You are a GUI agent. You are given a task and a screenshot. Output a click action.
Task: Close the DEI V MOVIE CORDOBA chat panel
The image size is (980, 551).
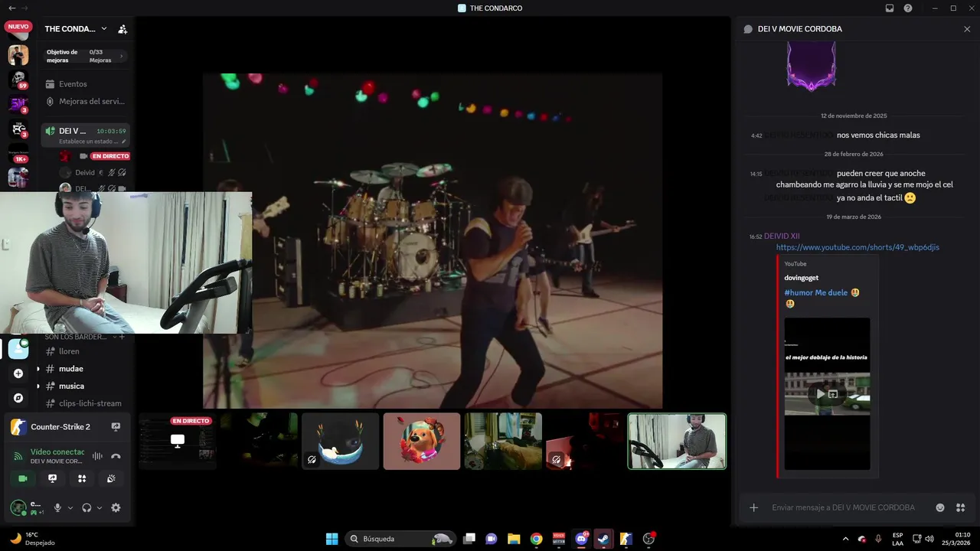point(967,29)
